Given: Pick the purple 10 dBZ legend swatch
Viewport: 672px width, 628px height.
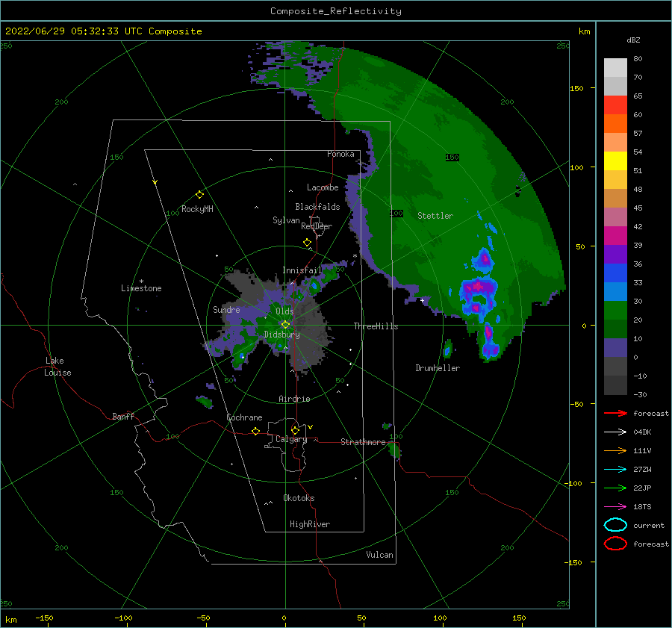Looking at the screenshot, I should [x=615, y=347].
